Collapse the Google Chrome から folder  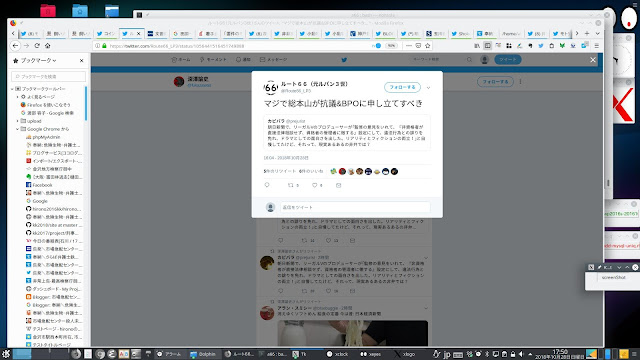pyautogui.click(x=18, y=129)
